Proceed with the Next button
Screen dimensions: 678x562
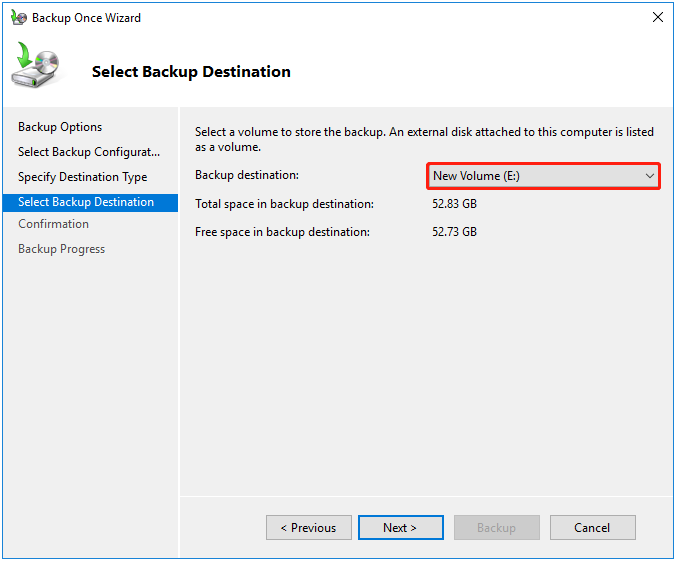(x=400, y=528)
